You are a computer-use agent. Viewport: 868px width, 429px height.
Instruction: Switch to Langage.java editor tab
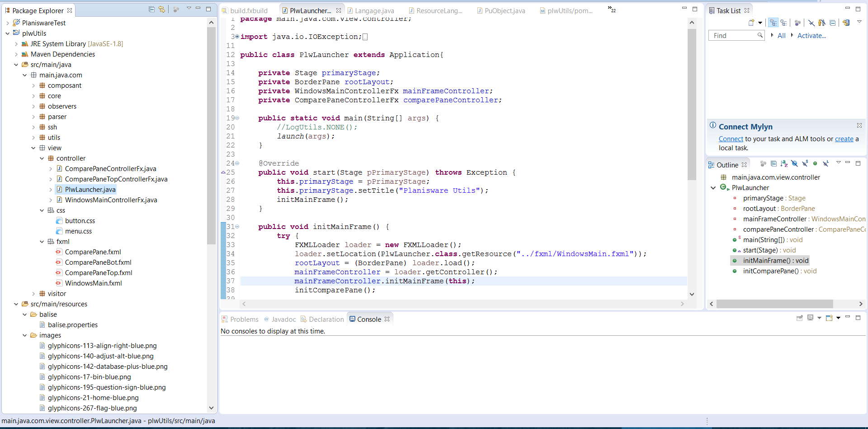pyautogui.click(x=371, y=11)
